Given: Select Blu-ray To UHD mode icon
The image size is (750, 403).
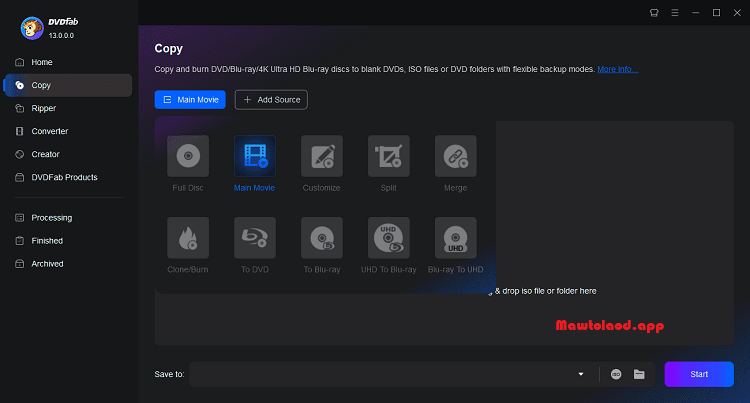Looking at the screenshot, I should click(456, 238).
